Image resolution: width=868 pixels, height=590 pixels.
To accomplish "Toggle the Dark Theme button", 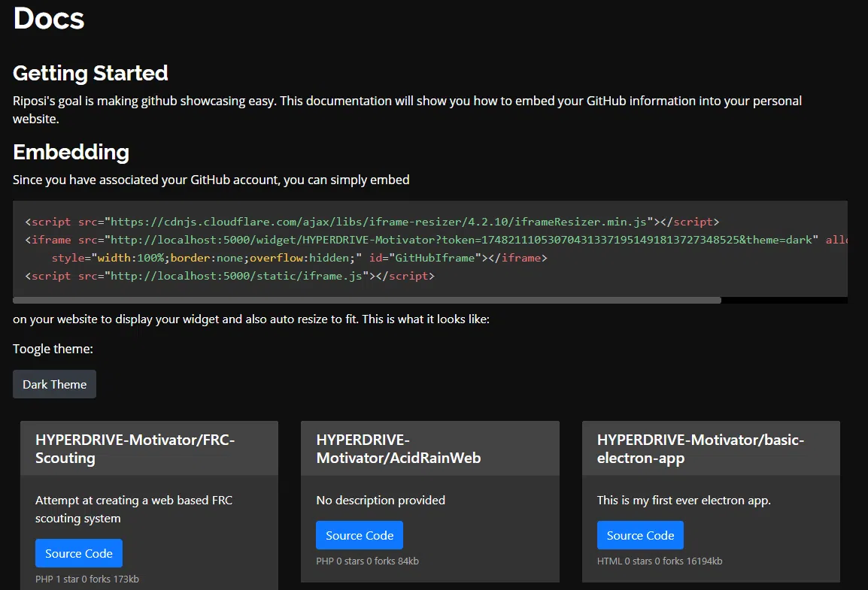I will pos(54,384).
